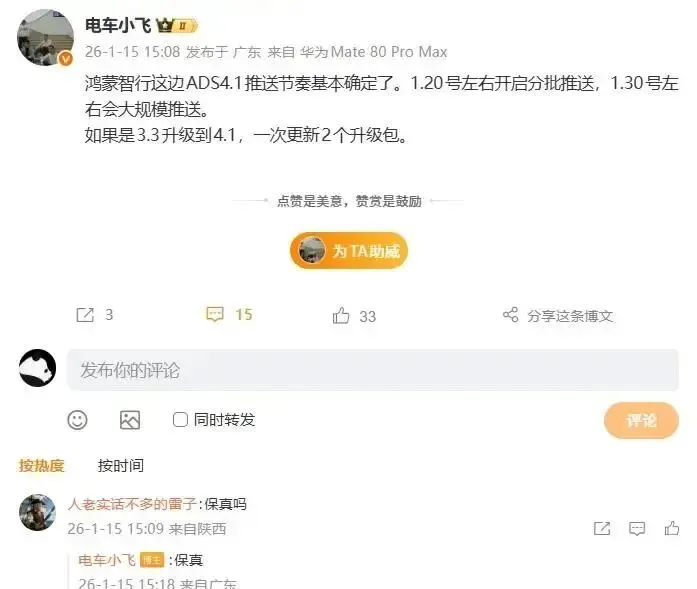Viewport: 697px width, 589px height.
Task: Repost the comment by 人老实话不多的雷子
Action: 602,529
